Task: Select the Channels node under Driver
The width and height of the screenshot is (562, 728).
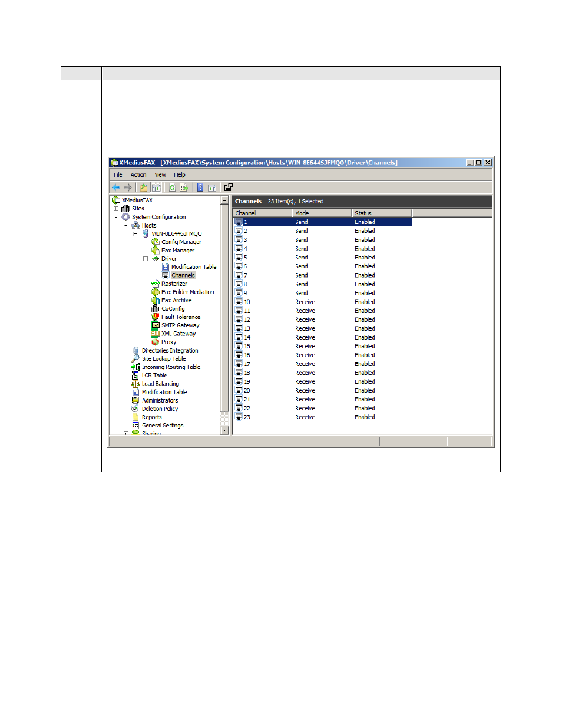Action: (183, 275)
